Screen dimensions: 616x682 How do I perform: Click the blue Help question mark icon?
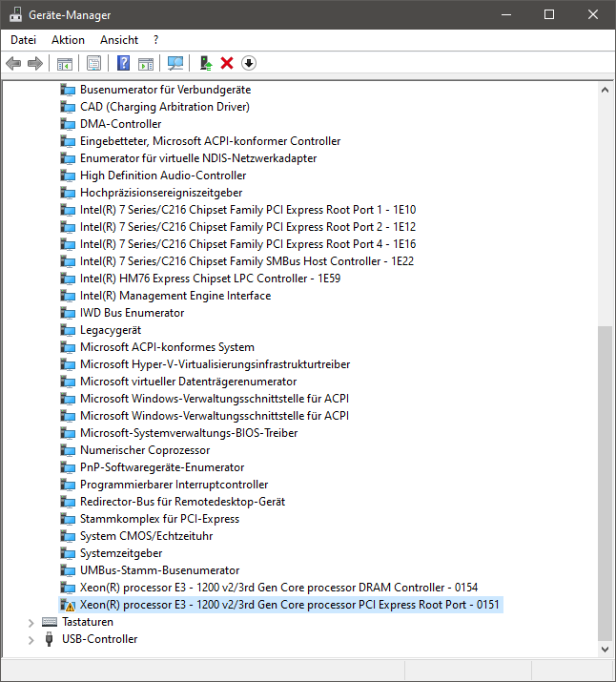click(x=123, y=64)
